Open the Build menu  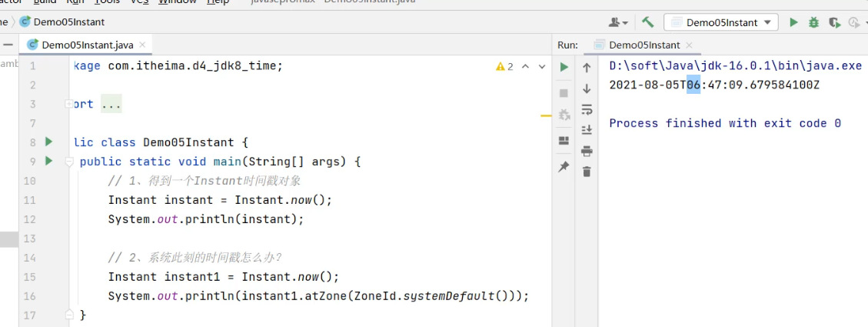45,2
